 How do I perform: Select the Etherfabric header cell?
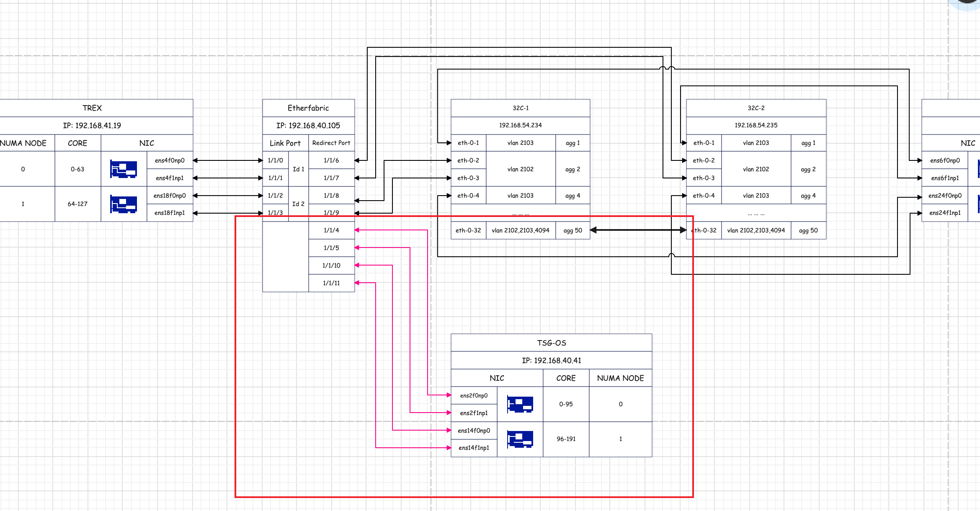[308, 108]
